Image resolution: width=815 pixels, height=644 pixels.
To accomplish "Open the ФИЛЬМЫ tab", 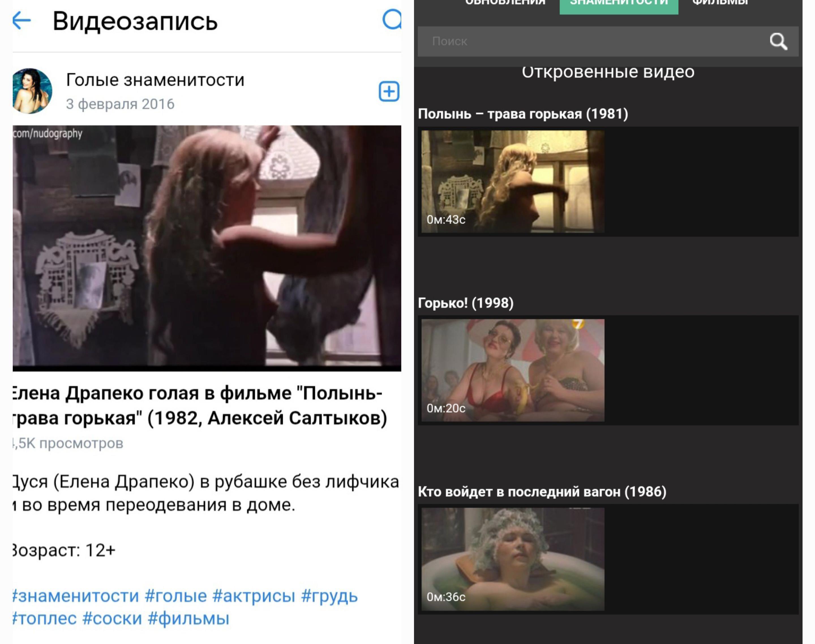I will [x=720, y=3].
